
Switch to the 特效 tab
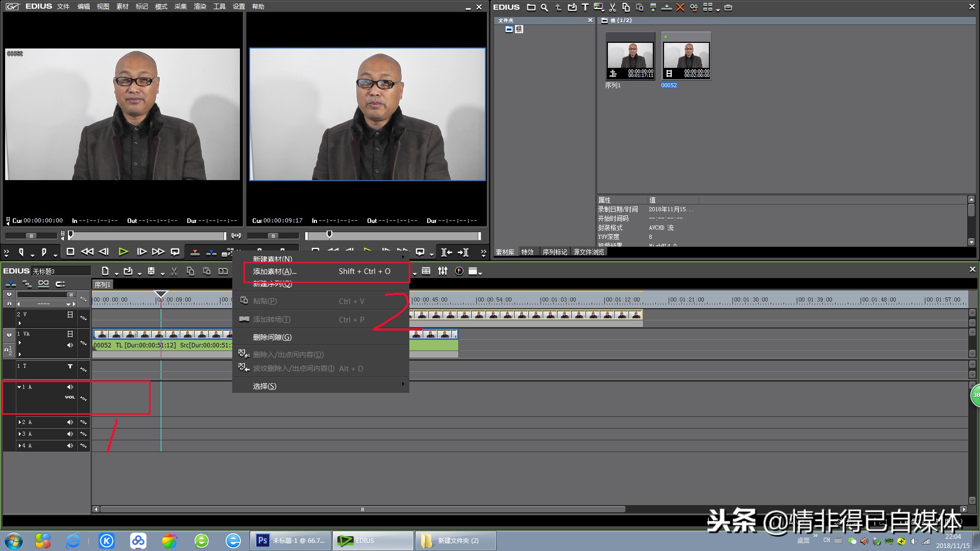[x=527, y=252]
